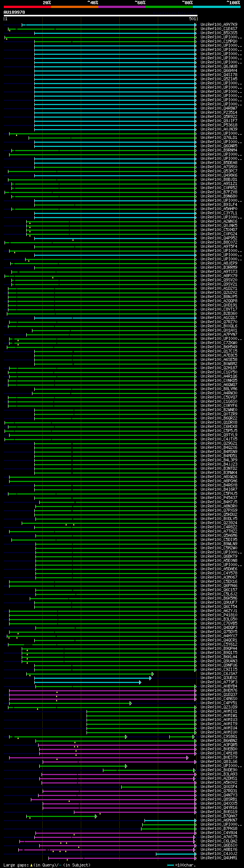
Task: Open hit UniRef100_A0JN39
Action: tap(219, 129)
